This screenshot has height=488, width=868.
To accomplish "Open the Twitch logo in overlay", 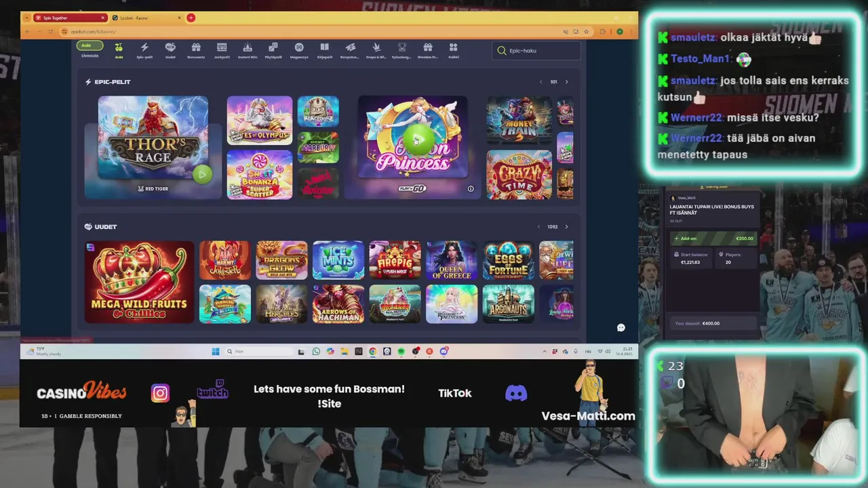I will (212, 390).
